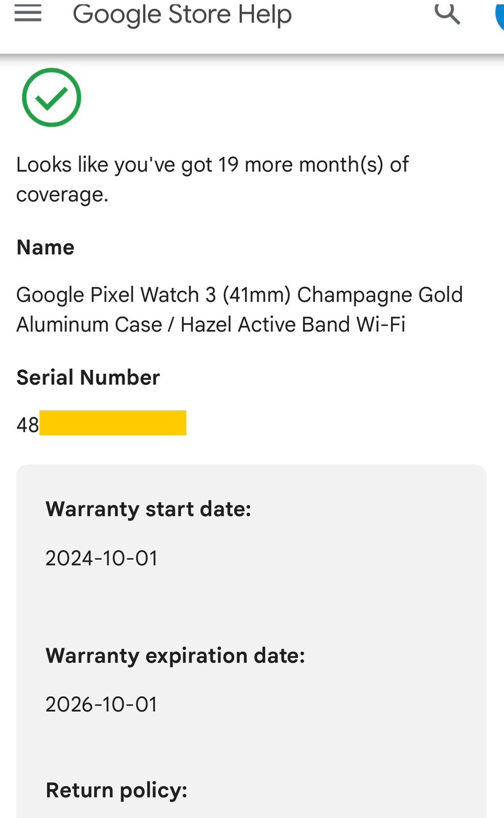Click the Google Store Help title
The width and height of the screenshot is (504, 818).
coord(182,14)
